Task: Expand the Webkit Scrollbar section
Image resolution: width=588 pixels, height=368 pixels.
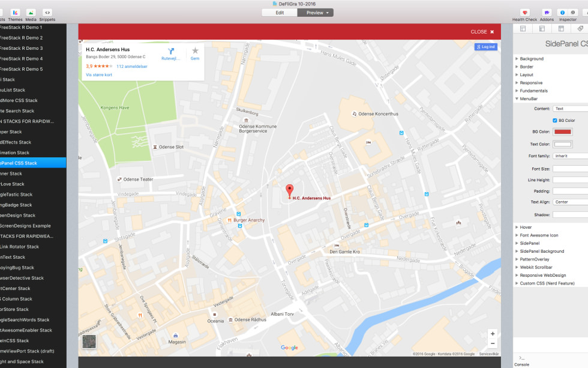Action: [x=517, y=268]
